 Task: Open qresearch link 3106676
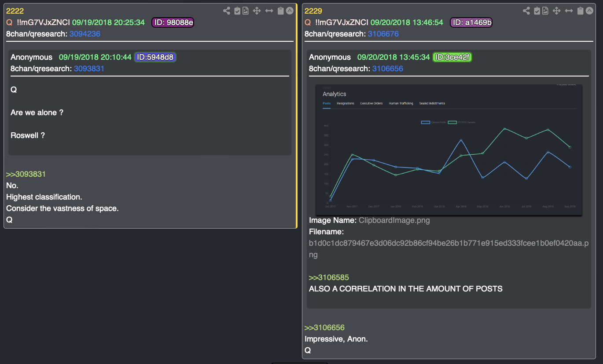point(383,34)
